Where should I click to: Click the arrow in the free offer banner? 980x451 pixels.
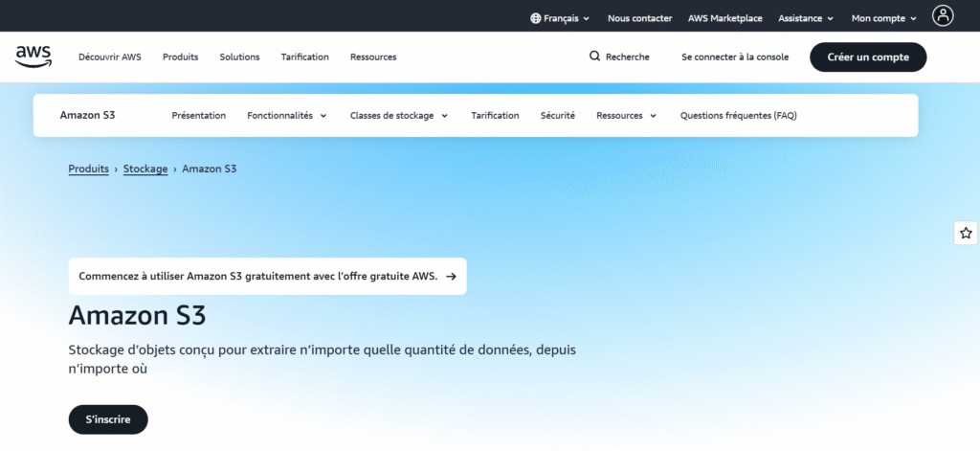coord(452,277)
